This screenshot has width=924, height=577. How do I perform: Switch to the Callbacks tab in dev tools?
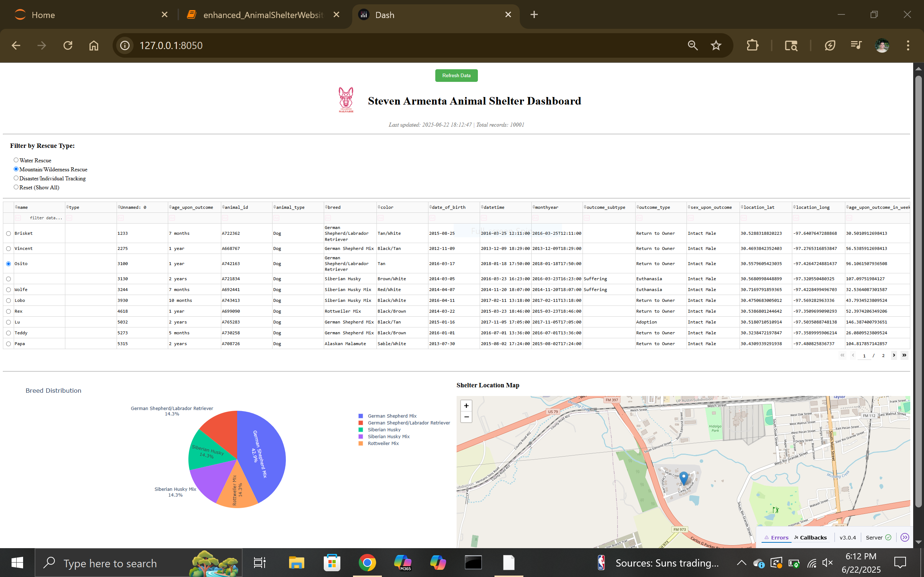810,537
